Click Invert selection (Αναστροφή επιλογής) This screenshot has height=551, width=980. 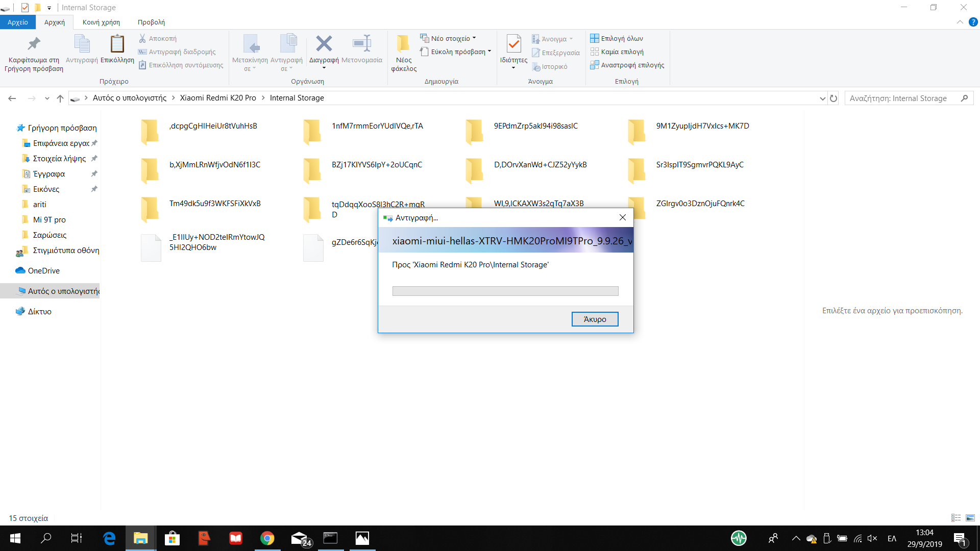(x=632, y=65)
